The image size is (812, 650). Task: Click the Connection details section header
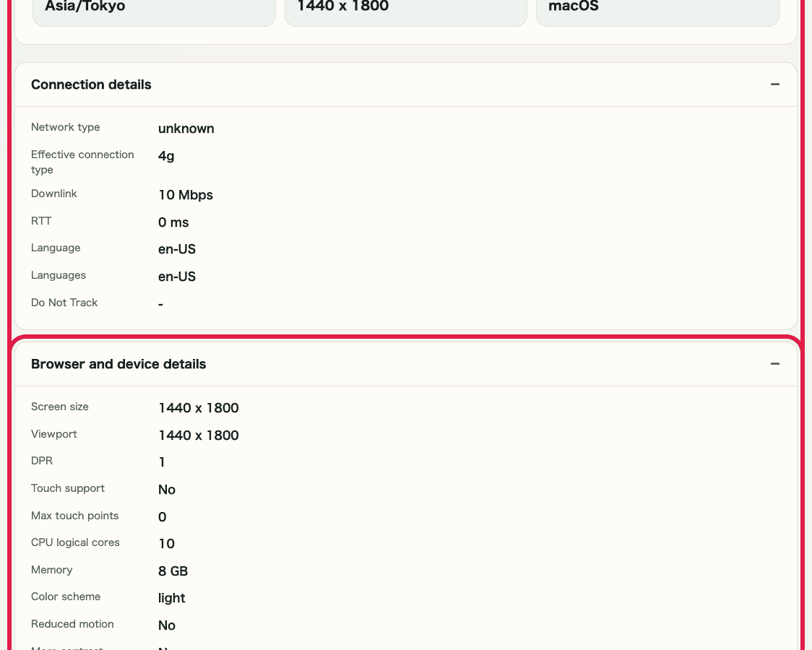coord(91,84)
